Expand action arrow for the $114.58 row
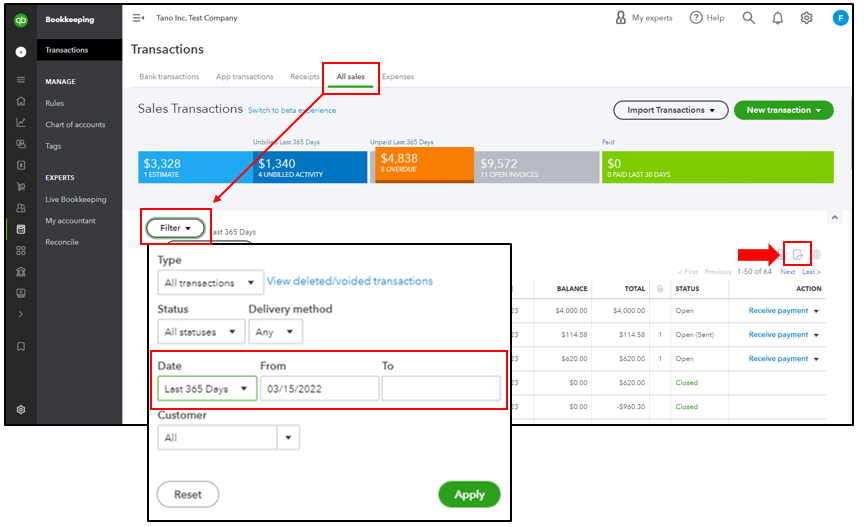This screenshot has height=527, width=867. click(816, 335)
